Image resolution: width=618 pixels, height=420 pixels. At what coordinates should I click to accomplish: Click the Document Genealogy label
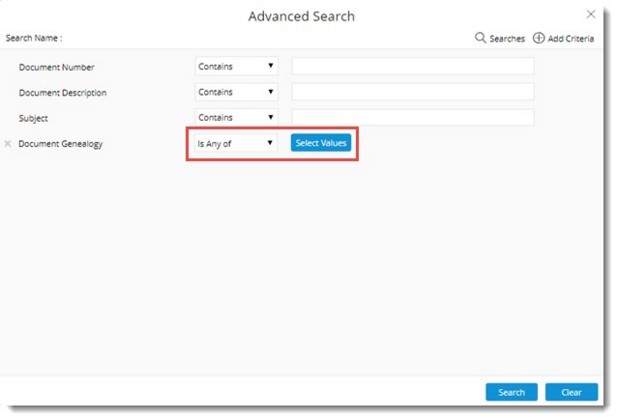61,144
